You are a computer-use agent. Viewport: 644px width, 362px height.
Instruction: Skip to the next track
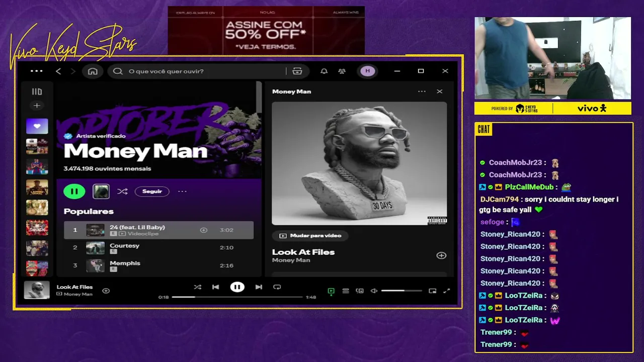tap(259, 287)
